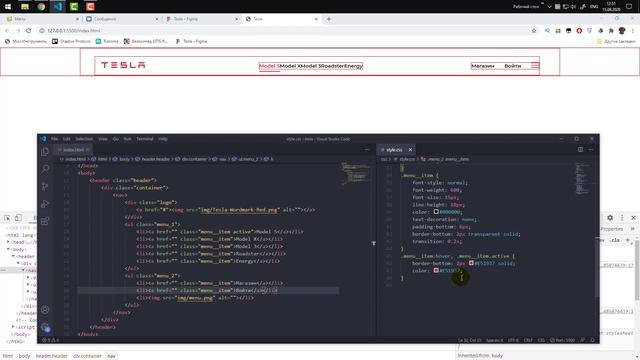640x360 pixels.
Task: Activate the DevTools inspect element picker
Action: 7,218
